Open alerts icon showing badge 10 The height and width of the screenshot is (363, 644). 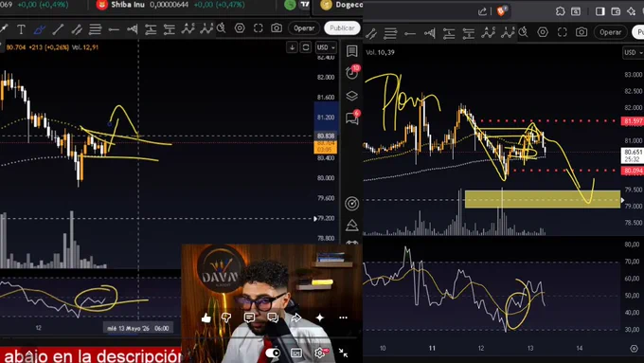[352, 72]
